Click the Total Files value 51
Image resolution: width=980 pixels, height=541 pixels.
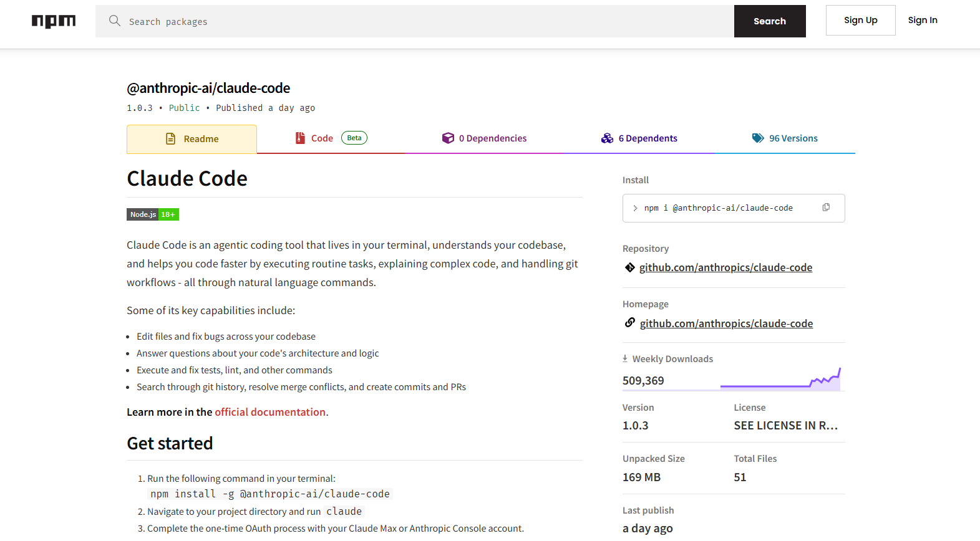tap(740, 477)
